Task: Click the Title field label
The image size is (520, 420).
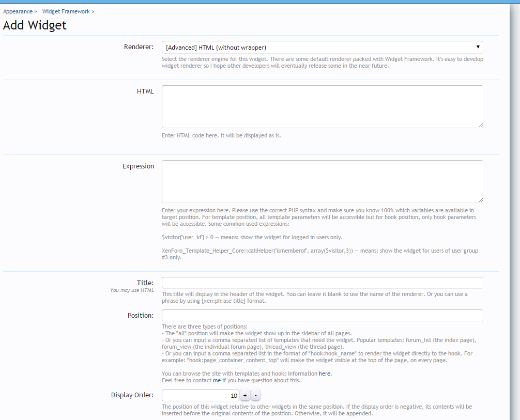Action: (145, 283)
